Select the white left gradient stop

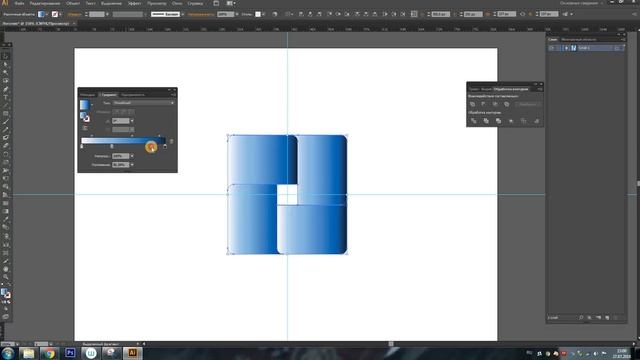(82, 146)
